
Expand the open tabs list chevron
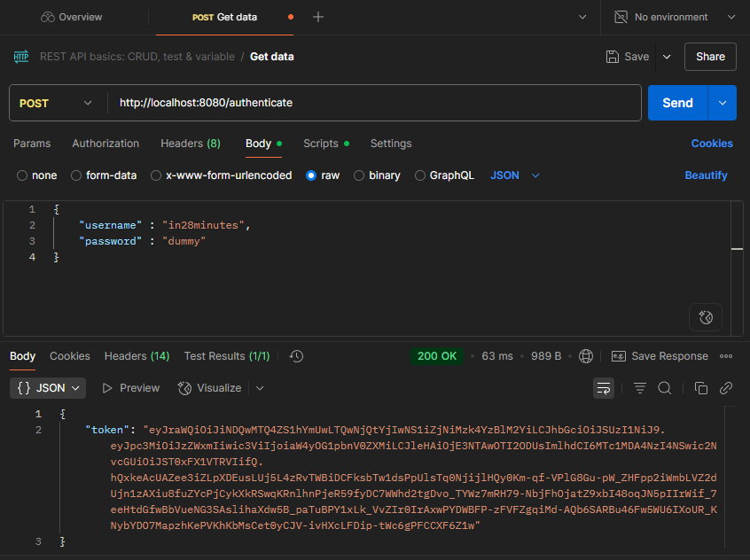point(582,17)
